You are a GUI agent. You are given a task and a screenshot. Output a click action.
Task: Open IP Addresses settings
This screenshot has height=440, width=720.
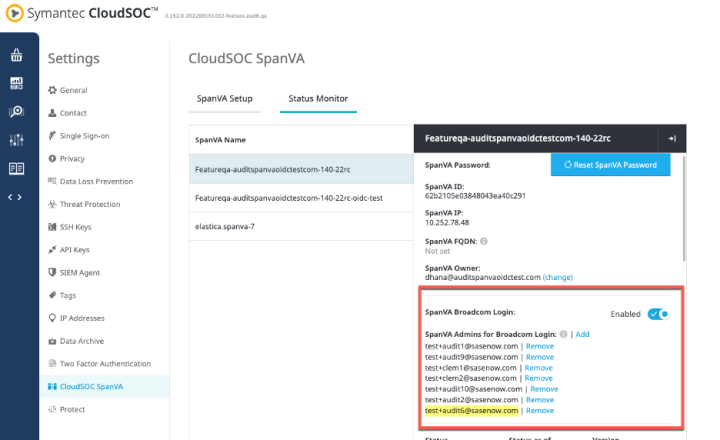[82, 318]
